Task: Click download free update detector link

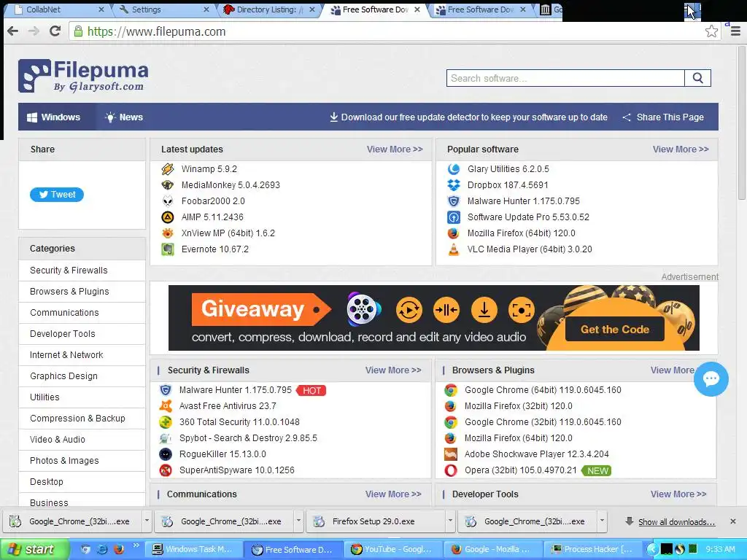Action: tap(469, 117)
